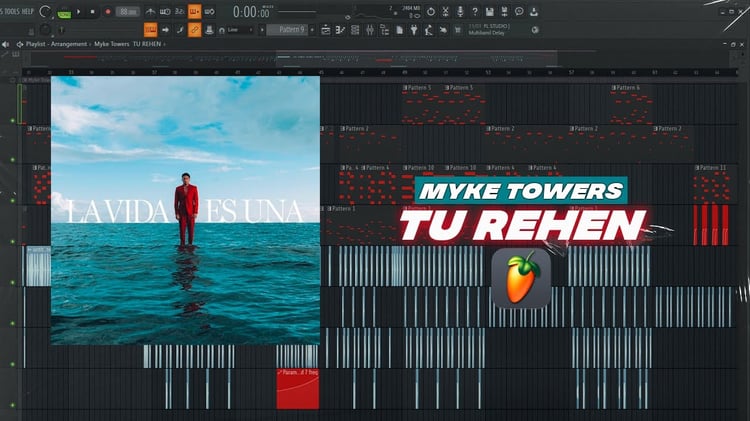Toggle the metronome icon

[150, 11]
